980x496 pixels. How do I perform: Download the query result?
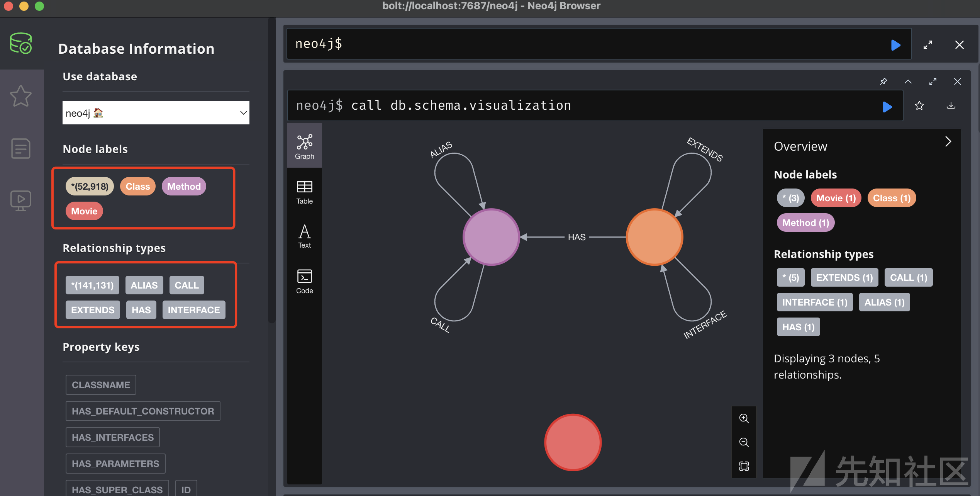[951, 105]
